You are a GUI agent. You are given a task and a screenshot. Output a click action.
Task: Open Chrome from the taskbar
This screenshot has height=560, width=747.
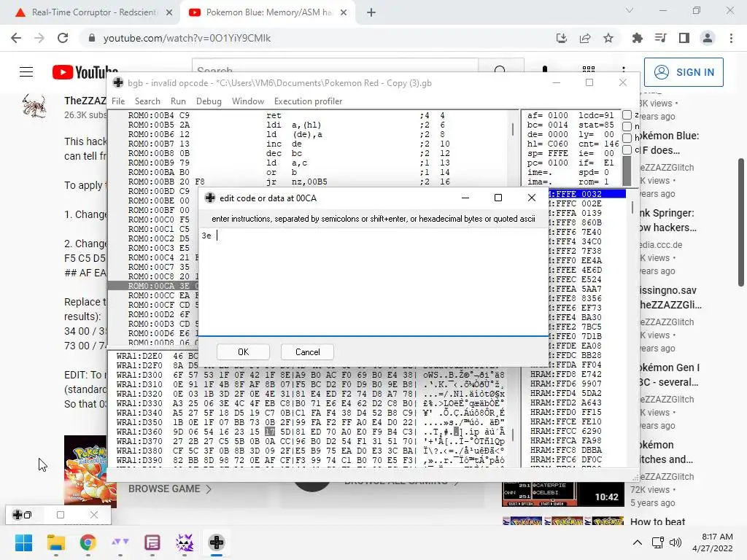(88, 542)
